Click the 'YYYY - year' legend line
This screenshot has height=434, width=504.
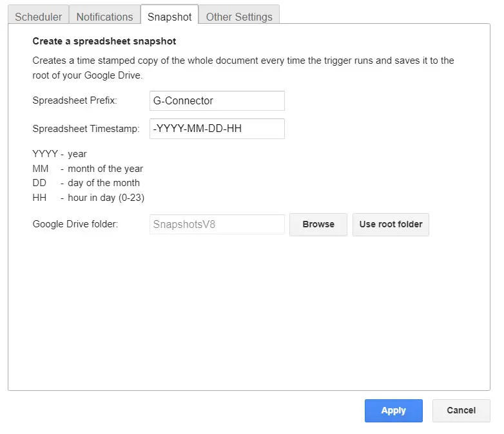click(60, 154)
